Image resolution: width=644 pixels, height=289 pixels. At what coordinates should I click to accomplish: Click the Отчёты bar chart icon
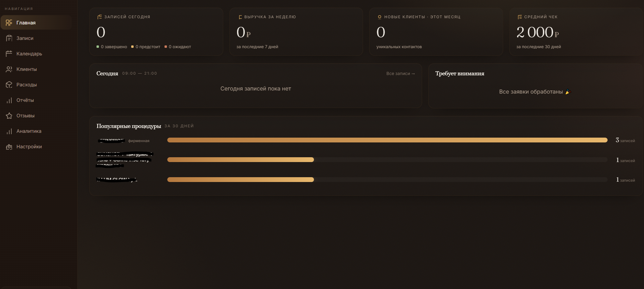pyautogui.click(x=9, y=100)
